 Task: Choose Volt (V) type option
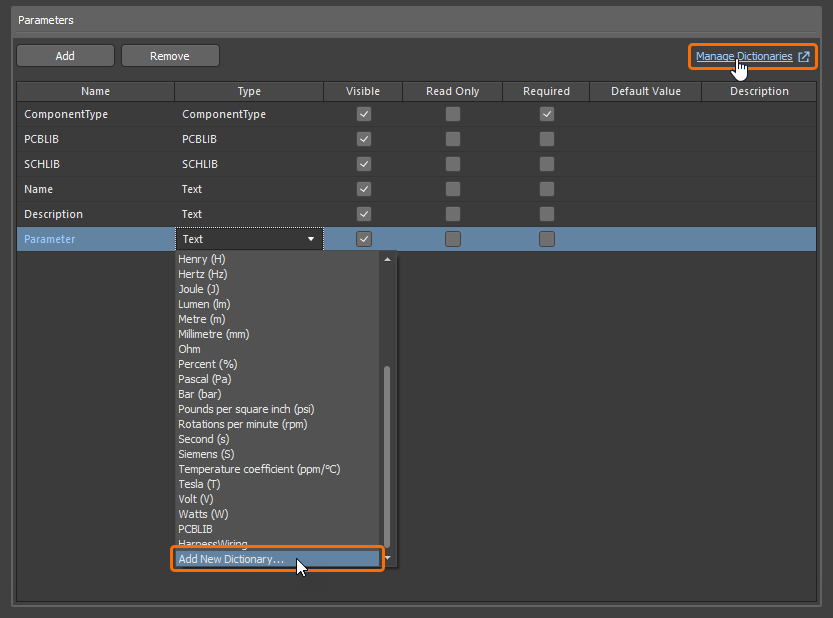tap(196, 499)
